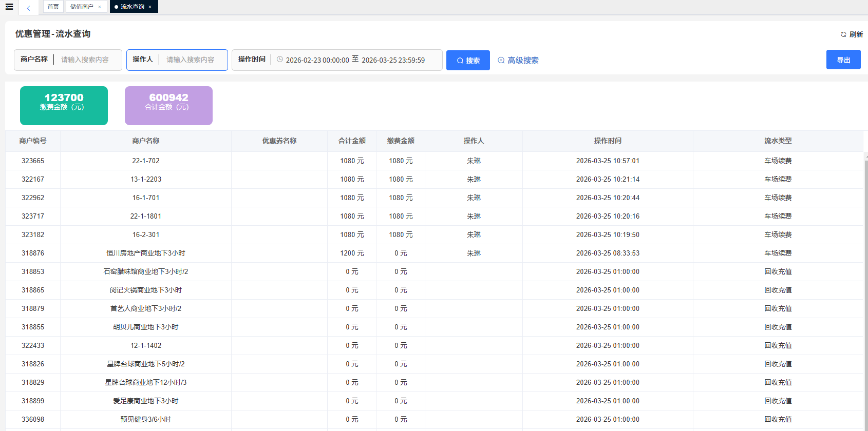868x431 pixels.
Task: Click the 缴费金额 column header
Action: click(401, 141)
